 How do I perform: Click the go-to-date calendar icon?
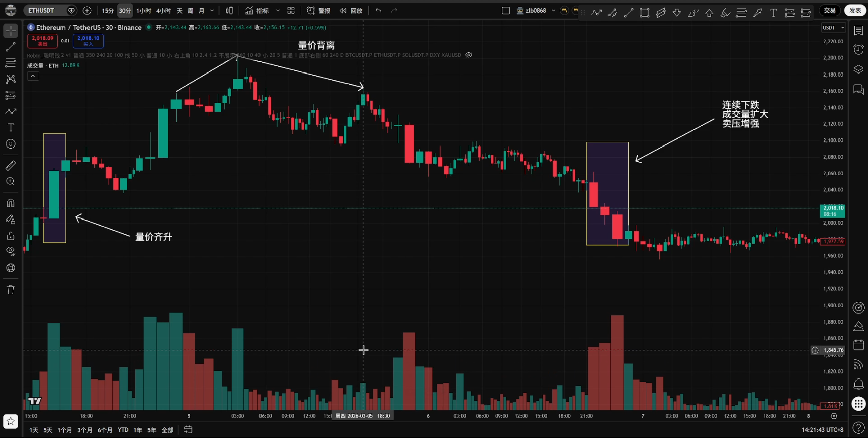pos(188,430)
